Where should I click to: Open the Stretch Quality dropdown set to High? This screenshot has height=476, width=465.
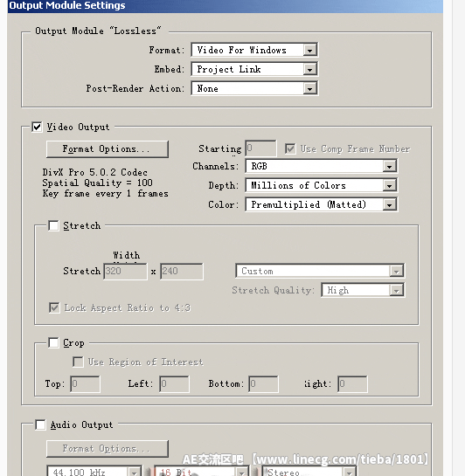[363, 290]
